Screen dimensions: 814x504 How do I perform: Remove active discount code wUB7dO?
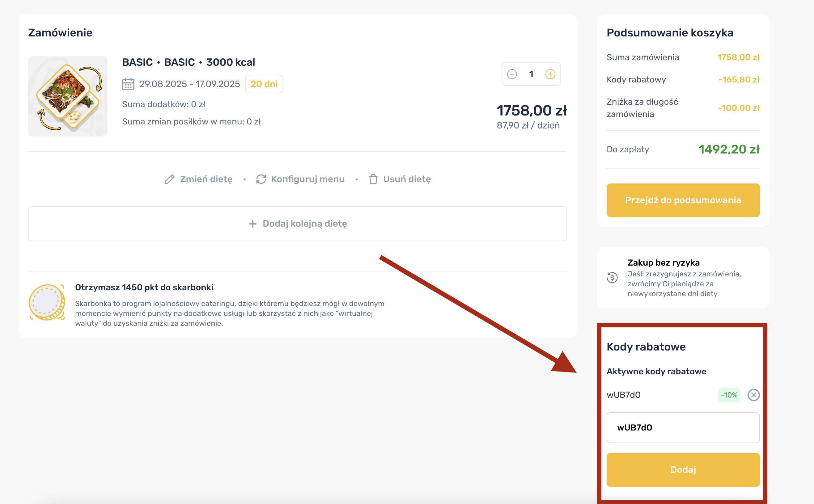753,395
